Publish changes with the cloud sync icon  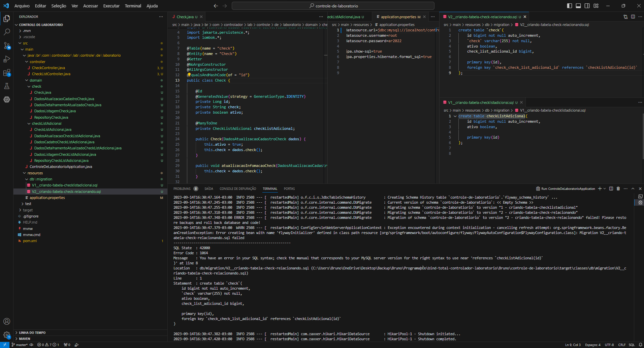click(x=31, y=345)
